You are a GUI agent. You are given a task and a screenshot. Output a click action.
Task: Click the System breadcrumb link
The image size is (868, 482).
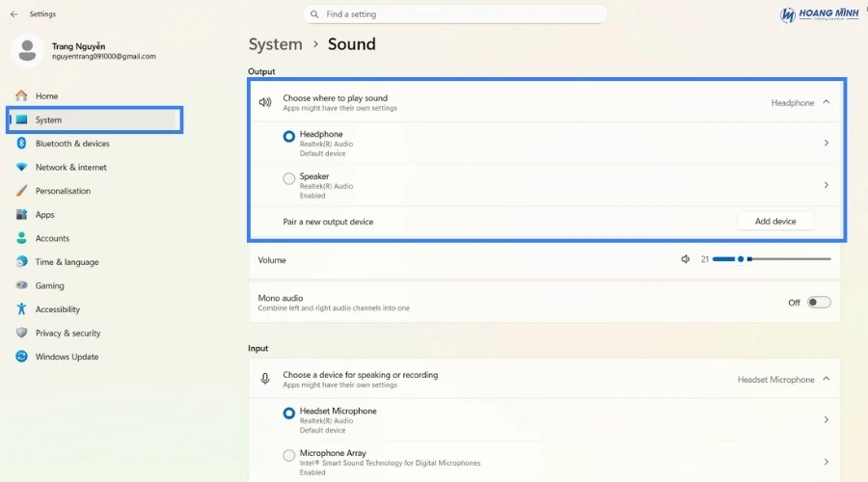(x=275, y=44)
